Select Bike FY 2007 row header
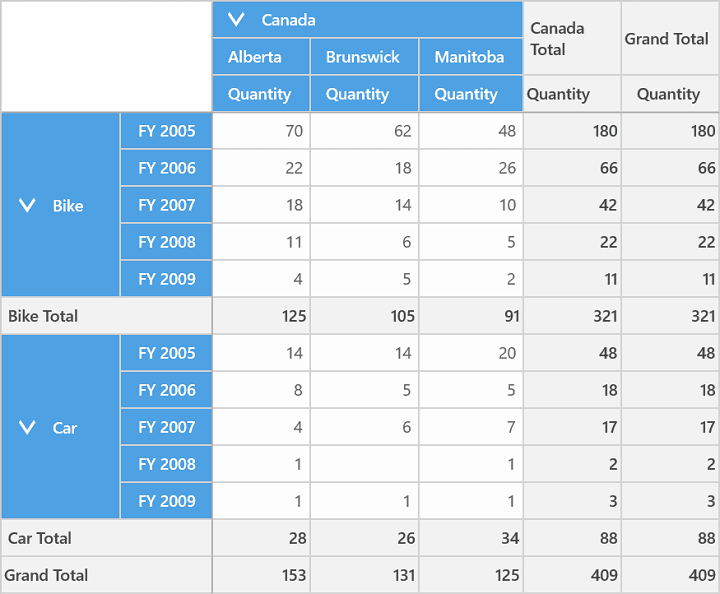 click(x=166, y=205)
